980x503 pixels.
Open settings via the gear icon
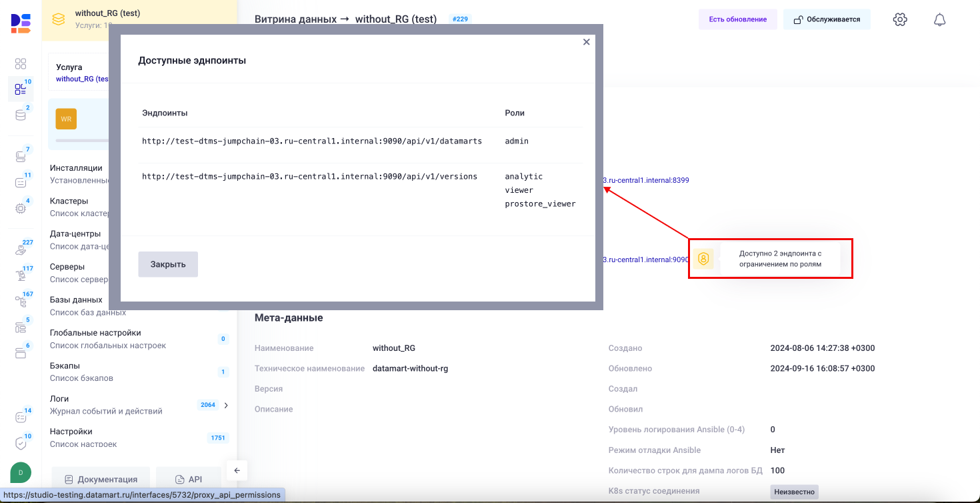pos(900,19)
